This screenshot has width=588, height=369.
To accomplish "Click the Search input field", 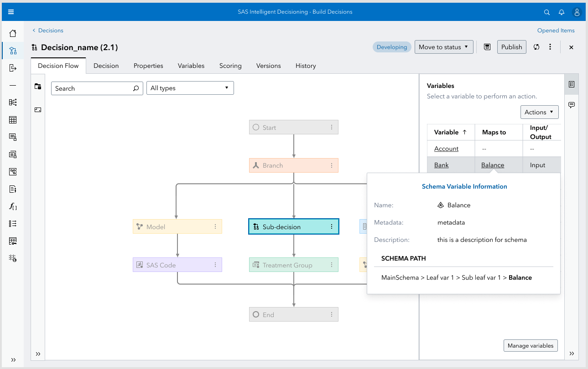I will (x=97, y=88).
